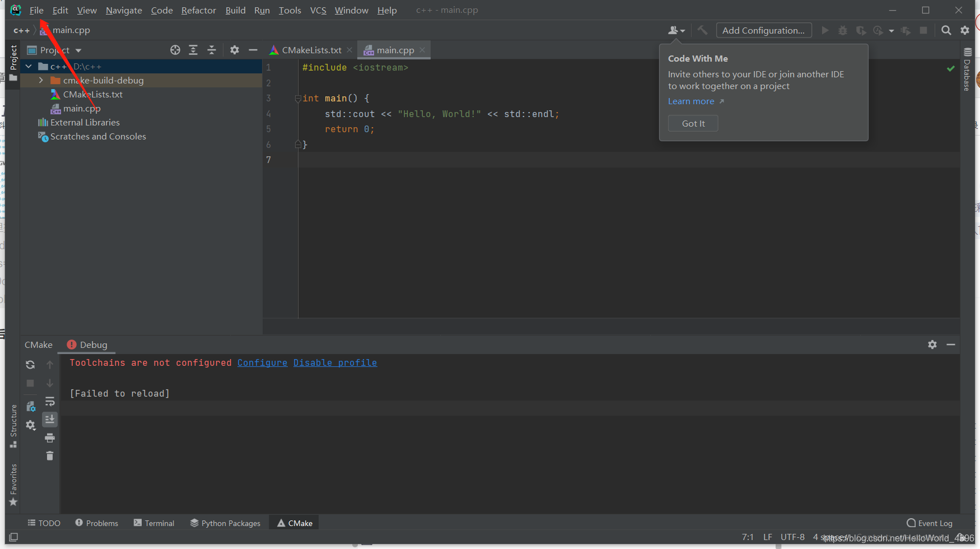Click the print icon in CMake panel
Screen dimensions: 980x549
tap(50, 438)
